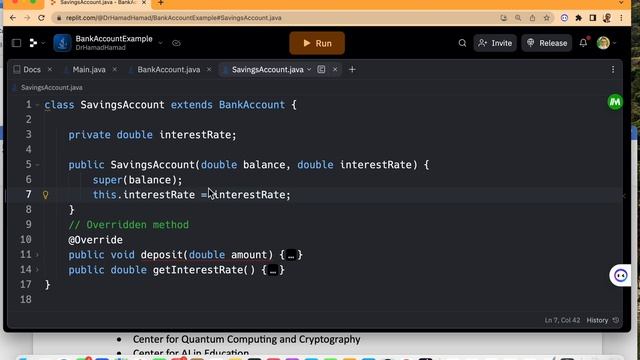640x360 pixels.
Task: Click the blue round extension icon in browser toolbar
Action: click(564, 18)
